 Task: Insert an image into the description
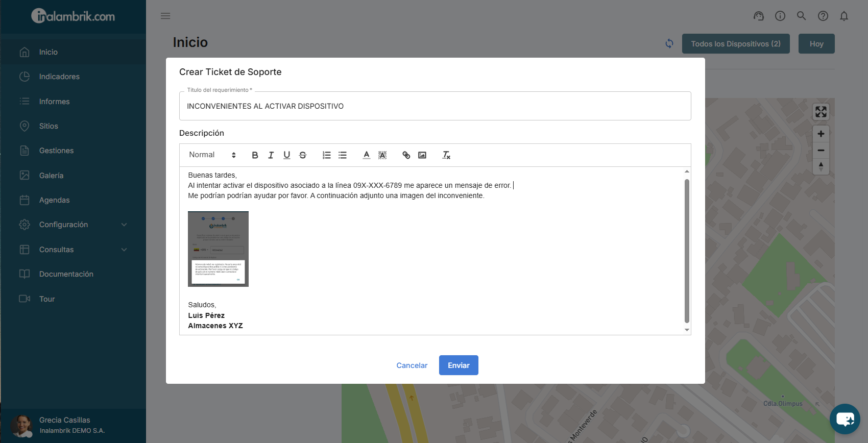pos(422,155)
